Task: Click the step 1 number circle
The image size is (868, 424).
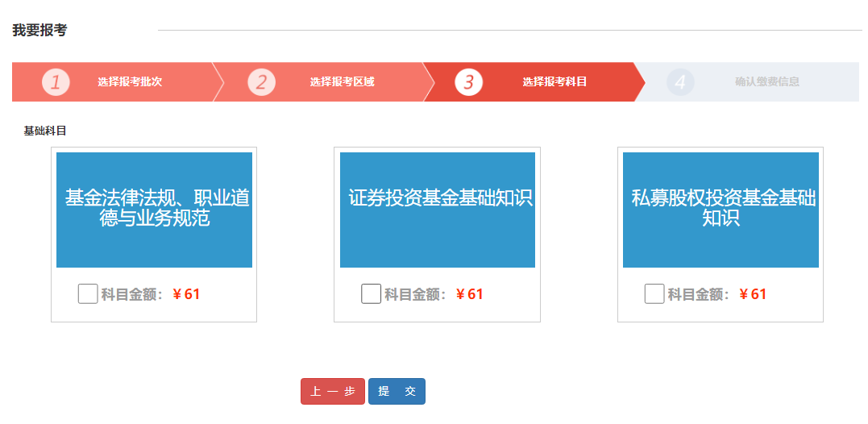Action: (x=56, y=82)
